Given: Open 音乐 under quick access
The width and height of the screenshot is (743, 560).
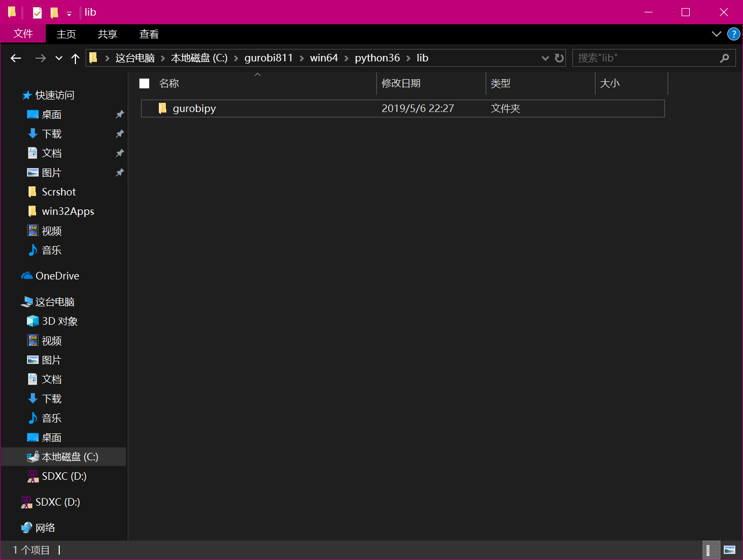Looking at the screenshot, I should pos(52,250).
